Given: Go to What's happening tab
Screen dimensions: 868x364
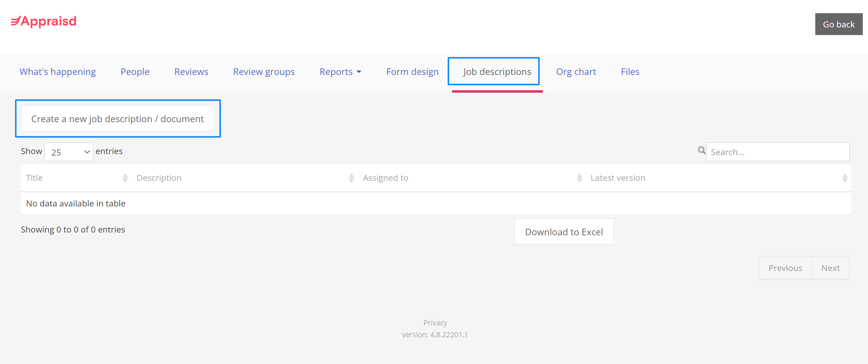Looking at the screenshot, I should [58, 72].
